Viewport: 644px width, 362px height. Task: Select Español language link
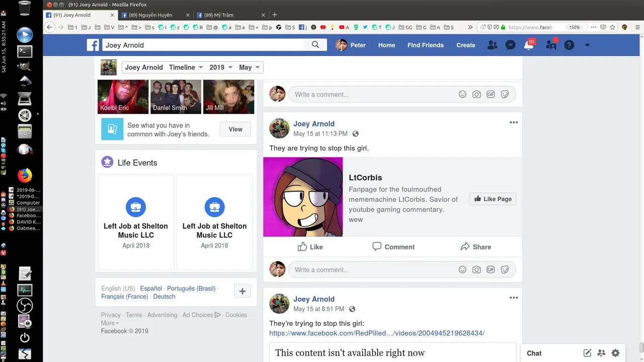click(151, 289)
